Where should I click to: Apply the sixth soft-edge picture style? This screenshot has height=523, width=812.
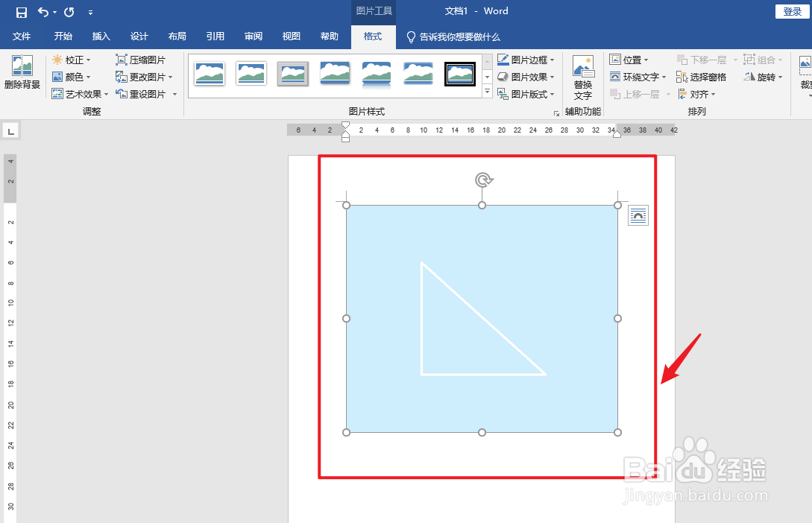click(418, 74)
